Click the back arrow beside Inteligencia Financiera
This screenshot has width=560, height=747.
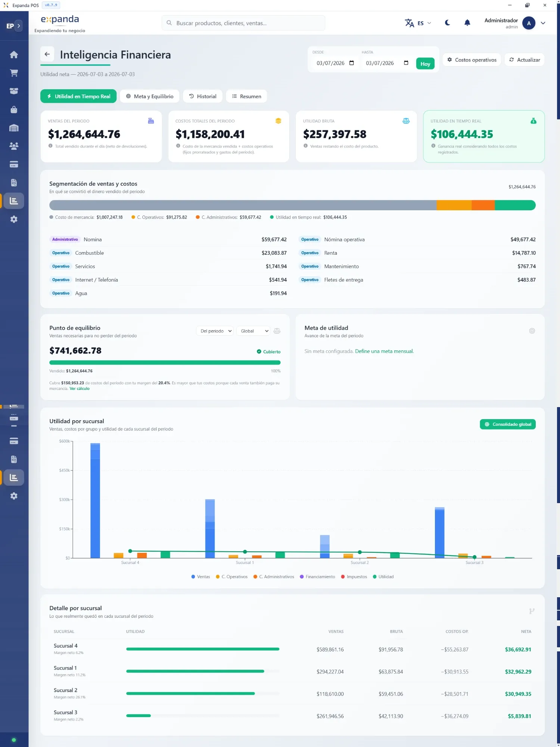tap(47, 54)
